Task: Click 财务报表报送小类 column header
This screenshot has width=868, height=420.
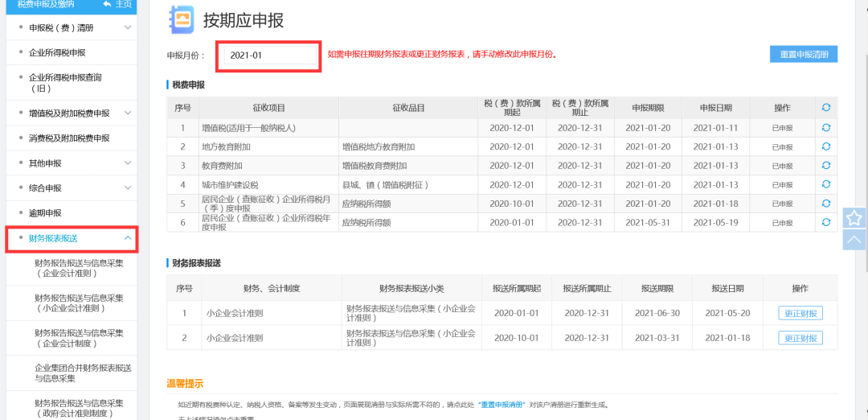Action: tap(411, 289)
